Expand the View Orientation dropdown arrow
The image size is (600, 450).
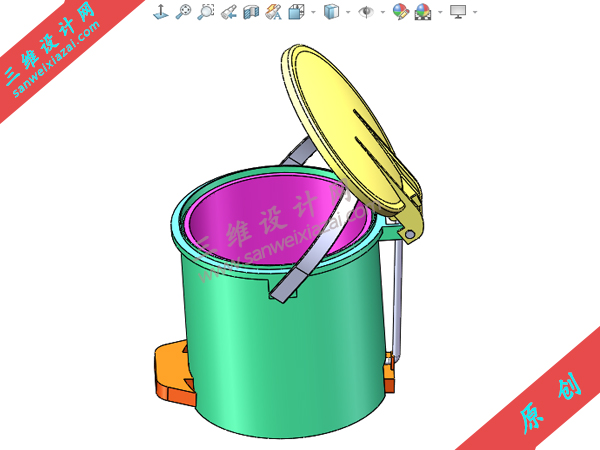pyautogui.click(x=313, y=12)
